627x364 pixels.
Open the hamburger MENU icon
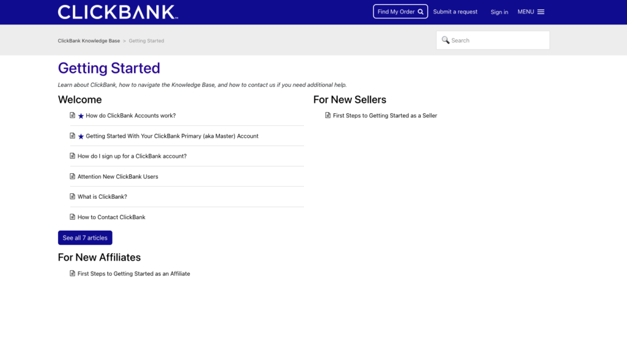pos(541,12)
